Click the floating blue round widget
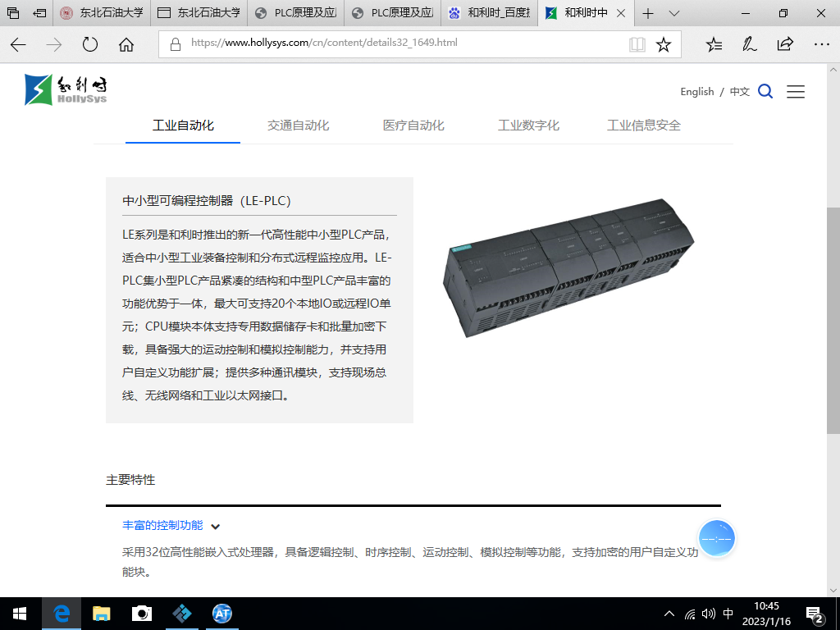This screenshot has height=630, width=840. 717,538
